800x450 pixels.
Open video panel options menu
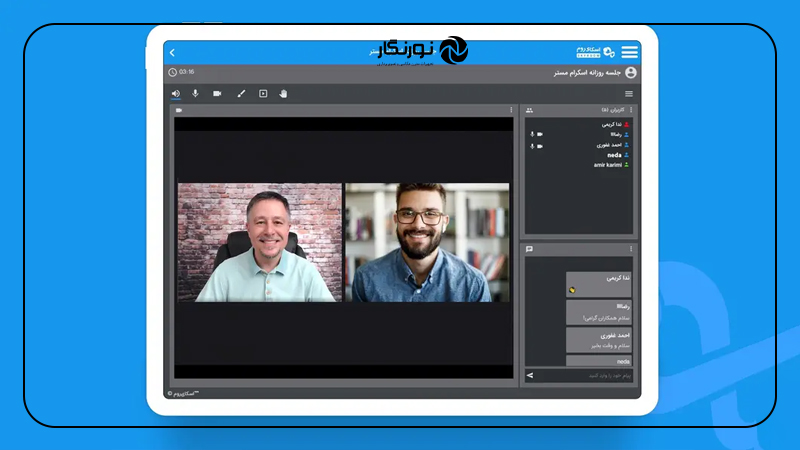point(511,110)
